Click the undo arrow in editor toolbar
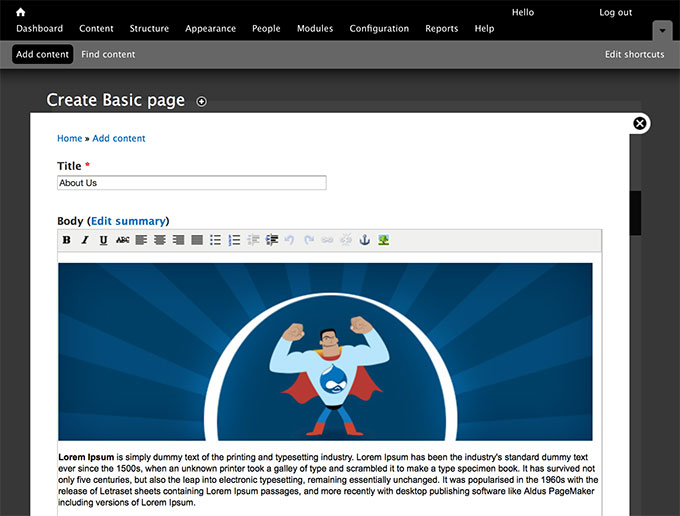Viewport: 680px width, 516px height. pyautogui.click(x=290, y=240)
